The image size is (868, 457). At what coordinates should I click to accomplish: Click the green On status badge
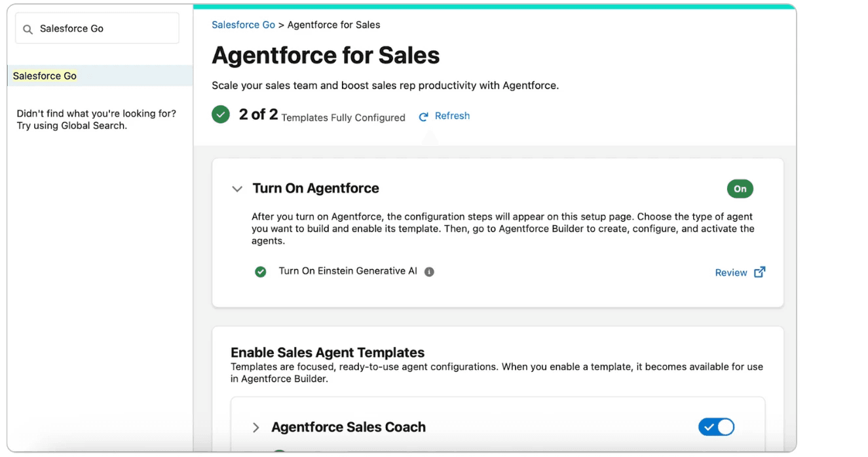pos(740,189)
